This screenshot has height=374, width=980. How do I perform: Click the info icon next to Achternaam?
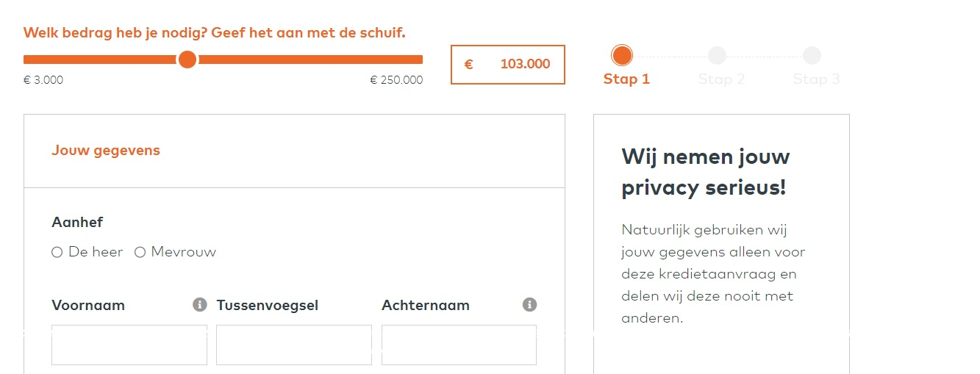(529, 304)
